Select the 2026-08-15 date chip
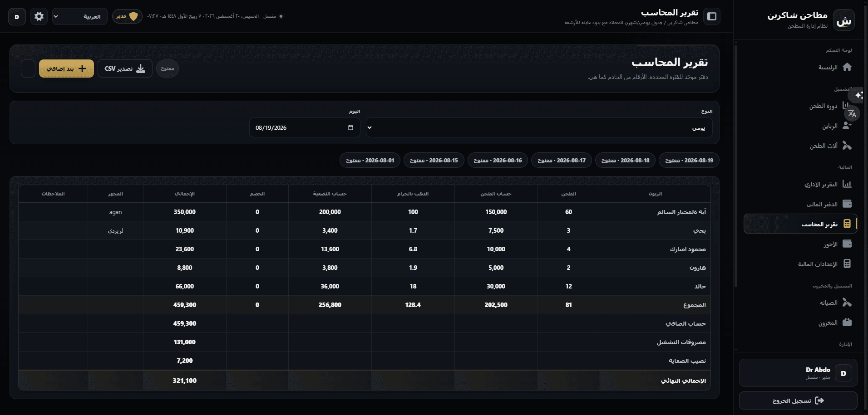Screen dimensions: 868x415 coord(434,160)
